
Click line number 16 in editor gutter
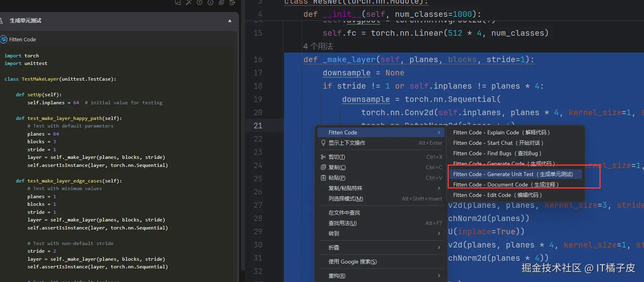tap(258, 59)
